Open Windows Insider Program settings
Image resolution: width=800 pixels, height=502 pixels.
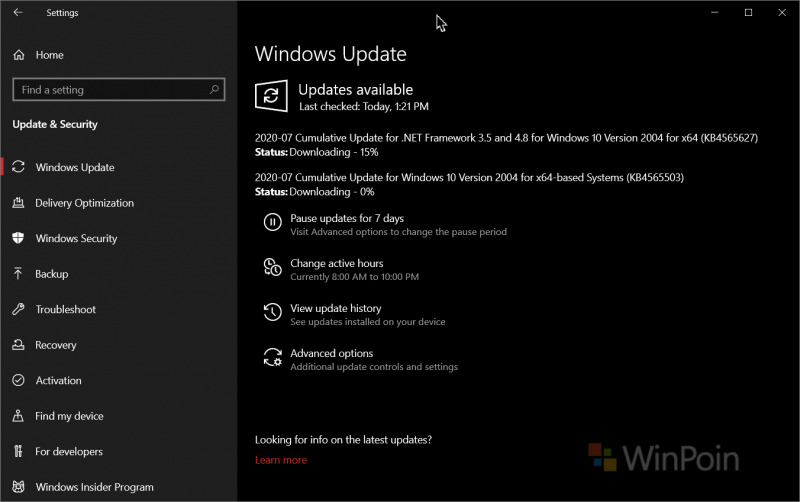95,487
